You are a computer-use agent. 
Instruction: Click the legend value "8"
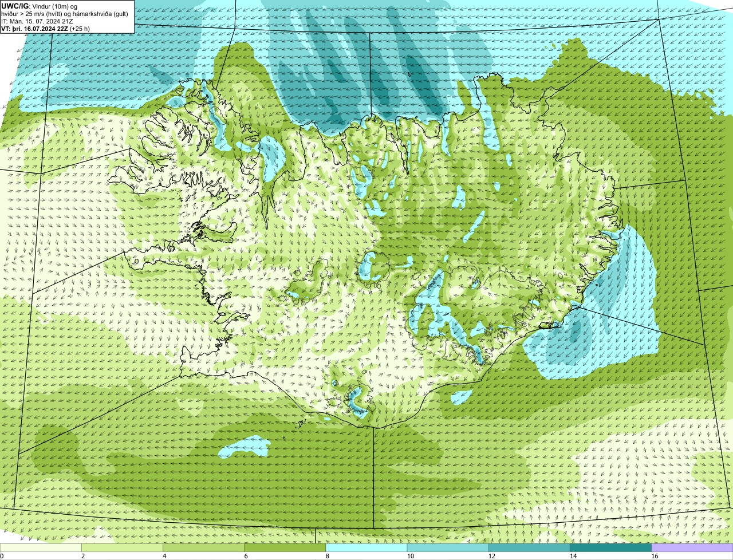coord(328,556)
